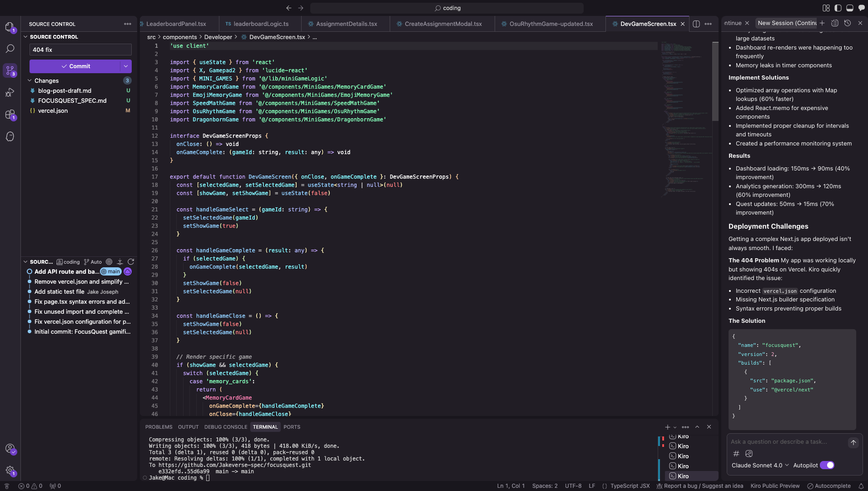Click Report a bug / Suggest an idea
The width and height of the screenshot is (868, 491).
coord(700,486)
